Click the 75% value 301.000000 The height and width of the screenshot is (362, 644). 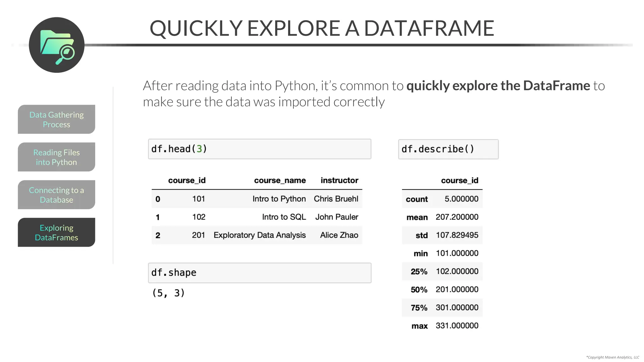coord(457,308)
